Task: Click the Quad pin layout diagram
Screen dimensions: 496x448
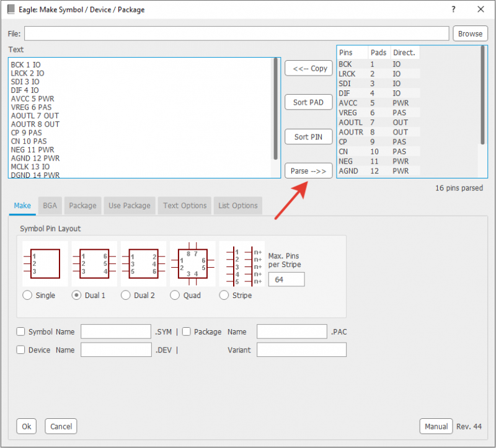Action: pos(193,264)
